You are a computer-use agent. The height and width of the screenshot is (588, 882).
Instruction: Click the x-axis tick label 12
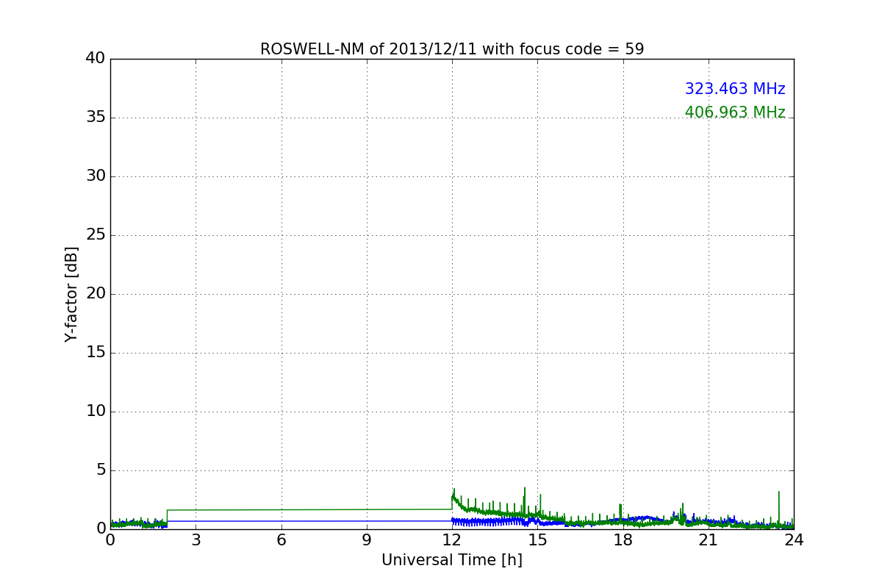click(x=452, y=540)
